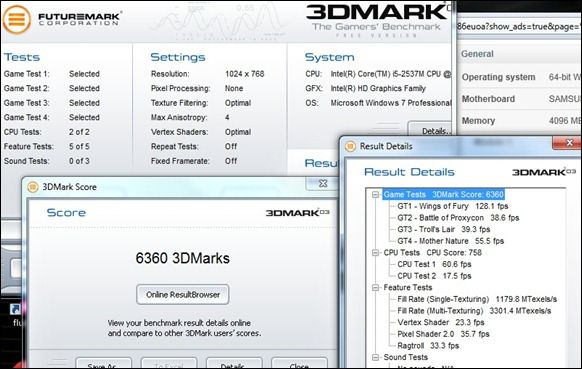Select Vertex Shader 23.3 fps row
Viewport: 582px width, 369px height.
pyautogui.click(x=441, y=323)
